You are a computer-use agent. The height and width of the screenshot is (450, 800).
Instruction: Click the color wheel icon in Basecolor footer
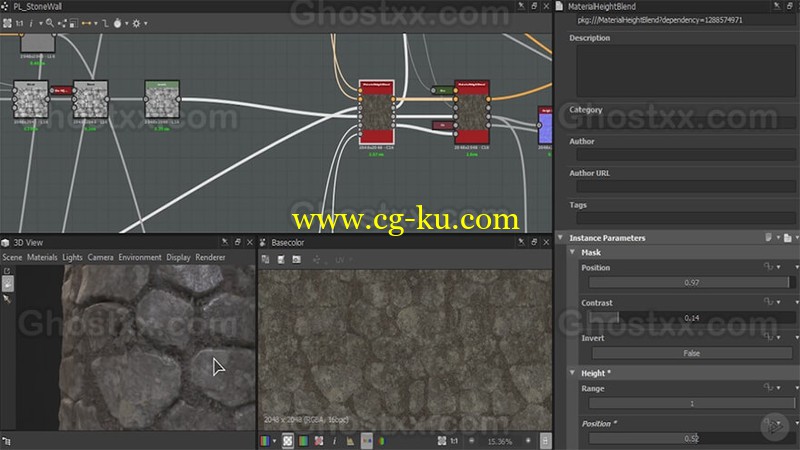click(x=382, y=441)
